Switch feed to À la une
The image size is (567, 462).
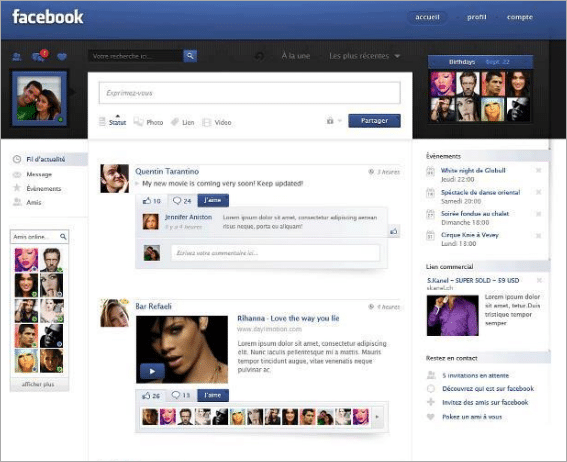click(x=295, y=56)
